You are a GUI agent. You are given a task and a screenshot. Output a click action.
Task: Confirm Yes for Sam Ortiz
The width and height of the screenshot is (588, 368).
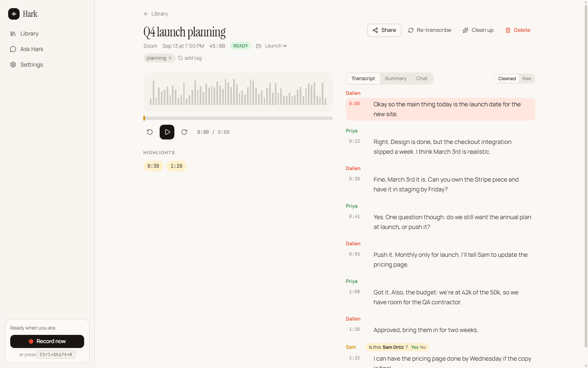click(x=414, y=347)
